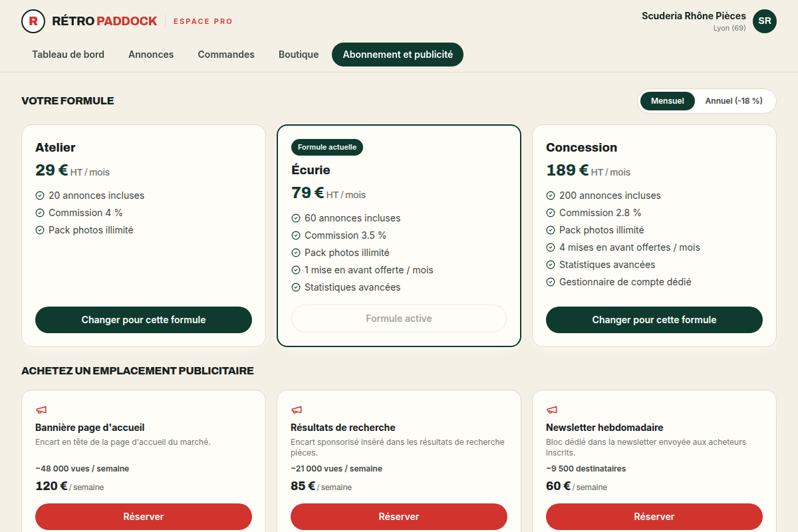
Task: Select Mensuel billing option
Action: coord(668,101)
